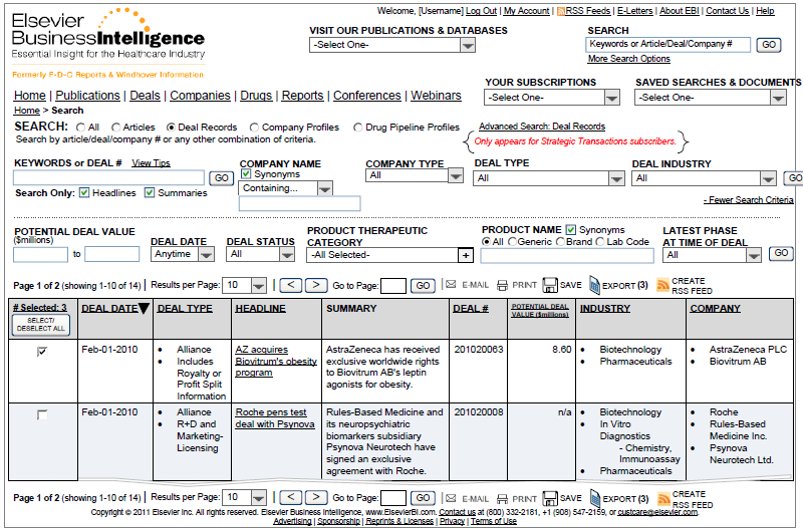Image resolution: width=803 pixels, height=531 pixels.
Task: Open the Drugs nav menu
Action: [x=256, y=96]
